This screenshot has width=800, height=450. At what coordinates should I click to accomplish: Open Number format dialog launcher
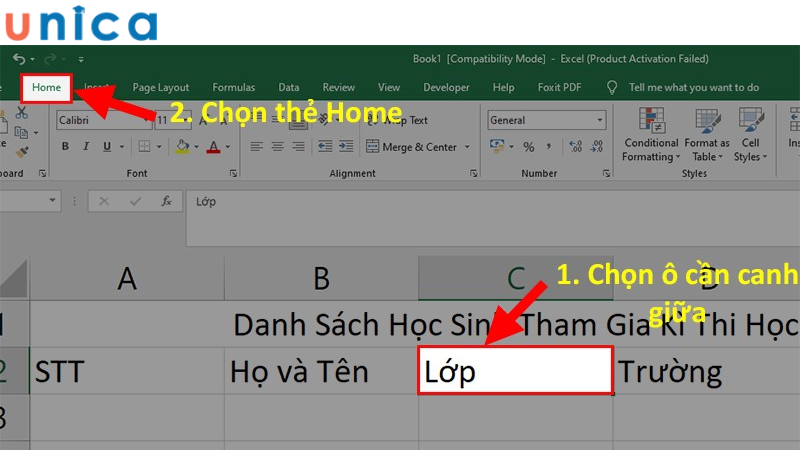coord(606,173)
